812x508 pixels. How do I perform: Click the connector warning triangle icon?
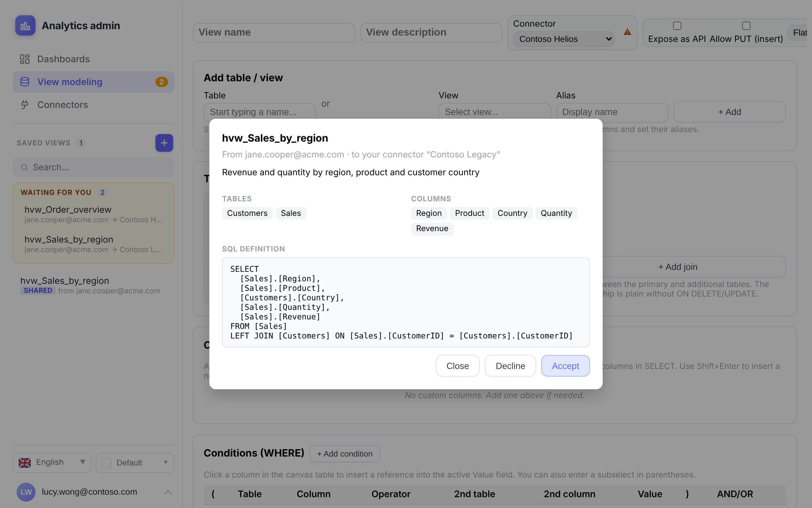[627, 32]
